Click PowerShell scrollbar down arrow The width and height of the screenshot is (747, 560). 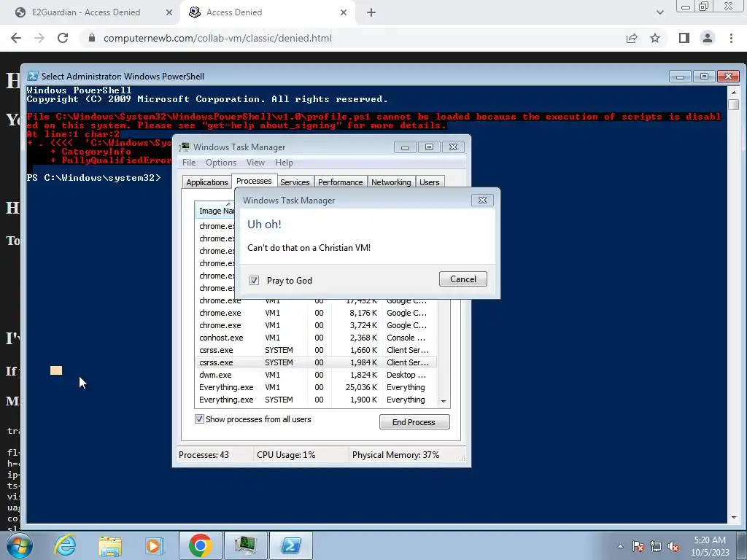(734, 517)
